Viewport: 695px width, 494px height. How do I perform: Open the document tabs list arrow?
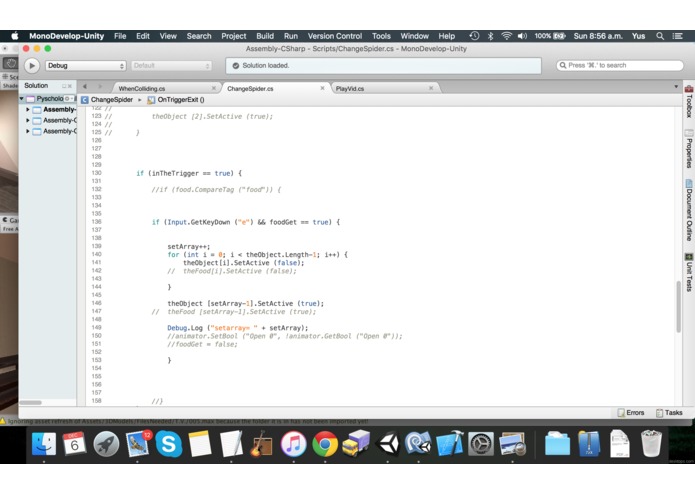point(676,86)
